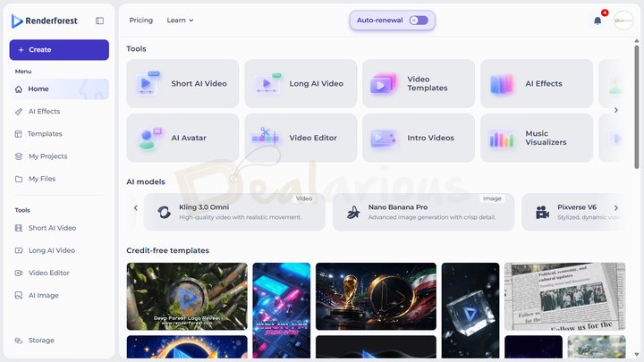Open the AI Effects tool card
Screen dimensions: 644x362
537,84
